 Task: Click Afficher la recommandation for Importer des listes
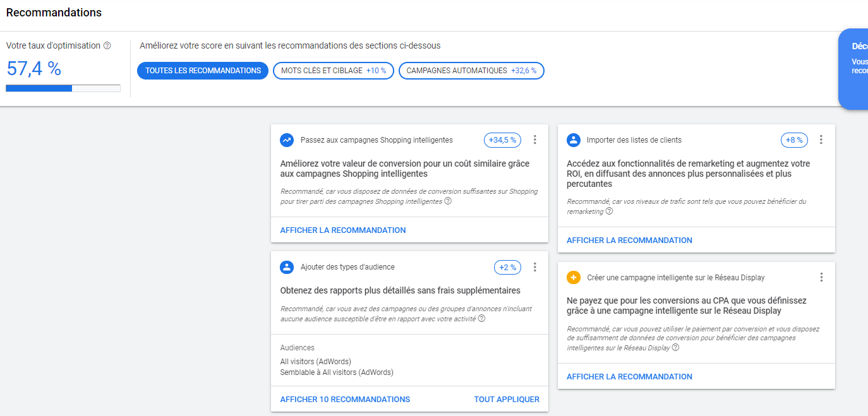[629, 241]
